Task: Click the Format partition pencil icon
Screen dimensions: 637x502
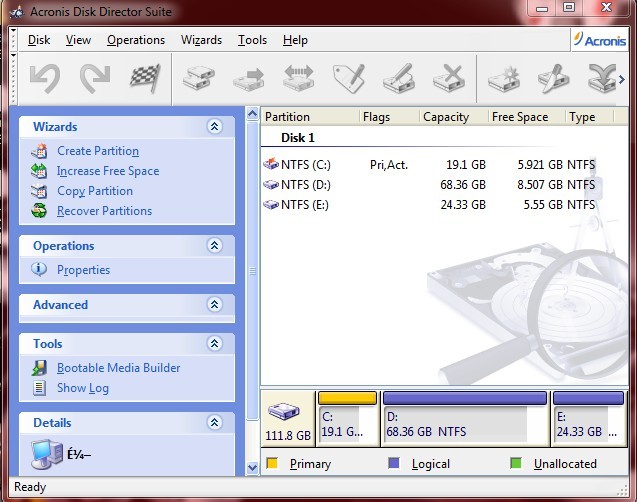Action: point(399,78)
